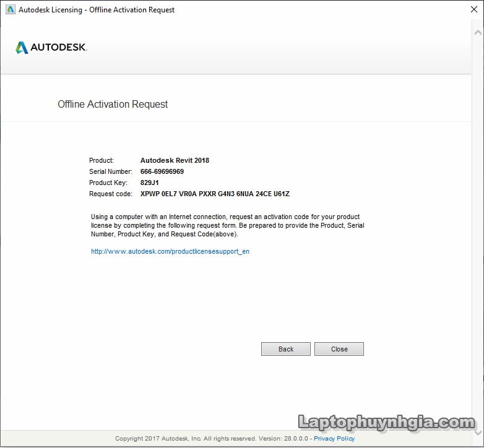Select product key 829J1
The image size is (484, 448).
tap(149, 183)
